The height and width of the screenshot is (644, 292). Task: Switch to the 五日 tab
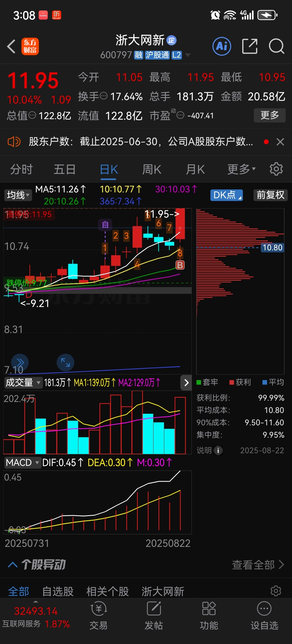(65, 170)
